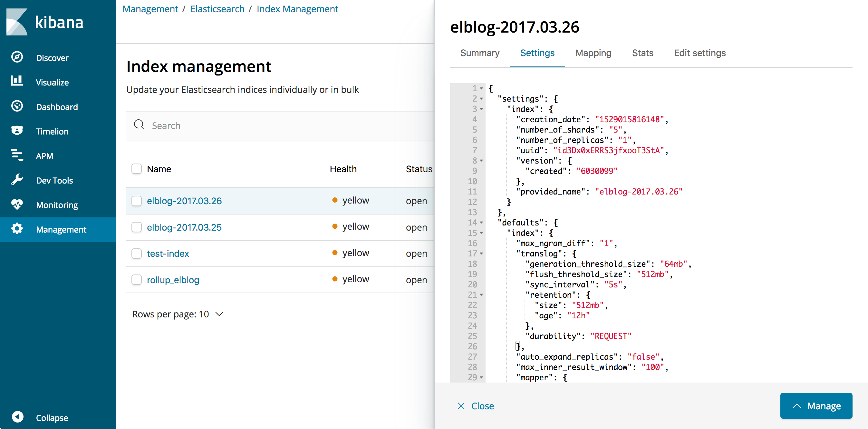Viewport: 868px width, 429px height.
Task: Click the Manage button
Action: point(816,406)
